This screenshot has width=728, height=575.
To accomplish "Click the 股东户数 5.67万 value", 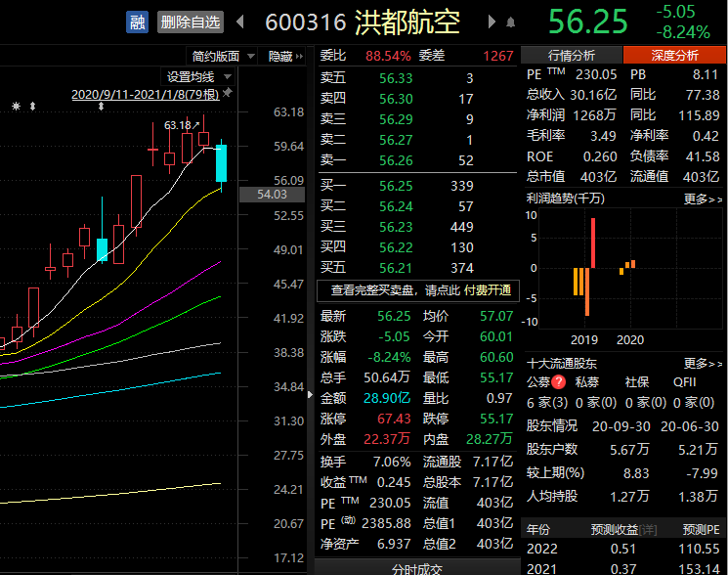I will [629, 450].
